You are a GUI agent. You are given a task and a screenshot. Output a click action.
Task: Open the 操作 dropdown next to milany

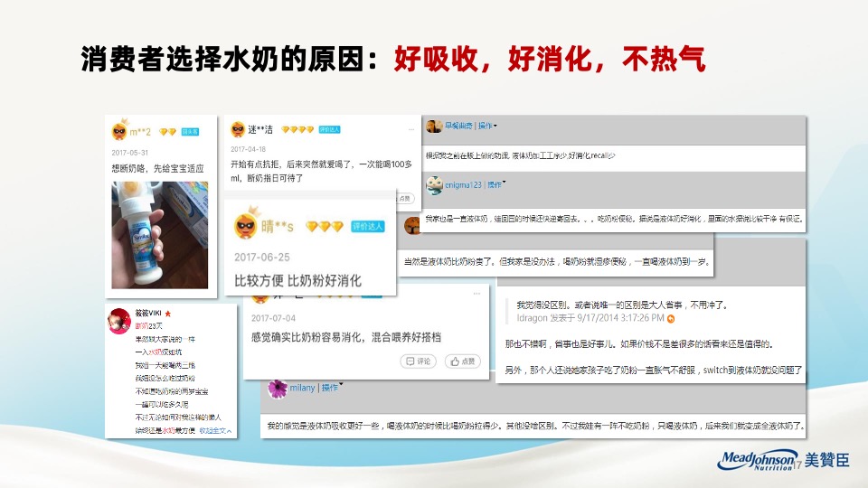pyautogui.click(x=332, y=388)
